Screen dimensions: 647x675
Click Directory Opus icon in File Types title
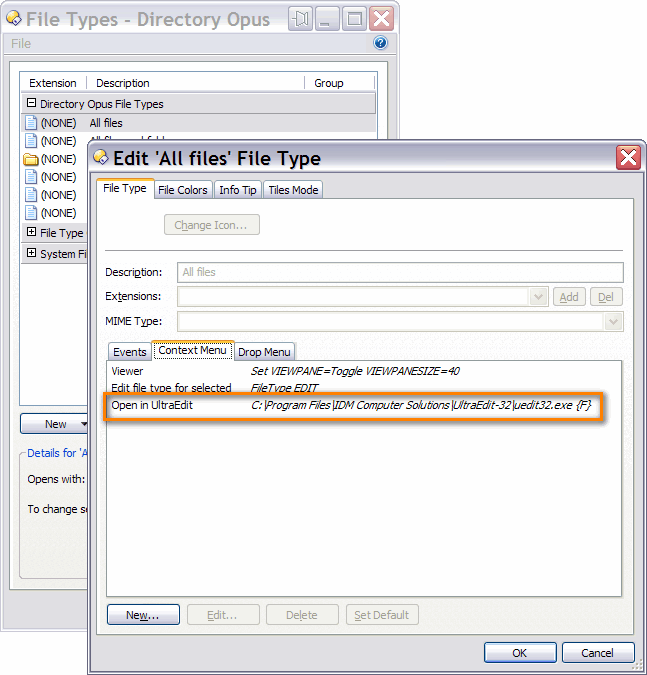coord(14,19)
